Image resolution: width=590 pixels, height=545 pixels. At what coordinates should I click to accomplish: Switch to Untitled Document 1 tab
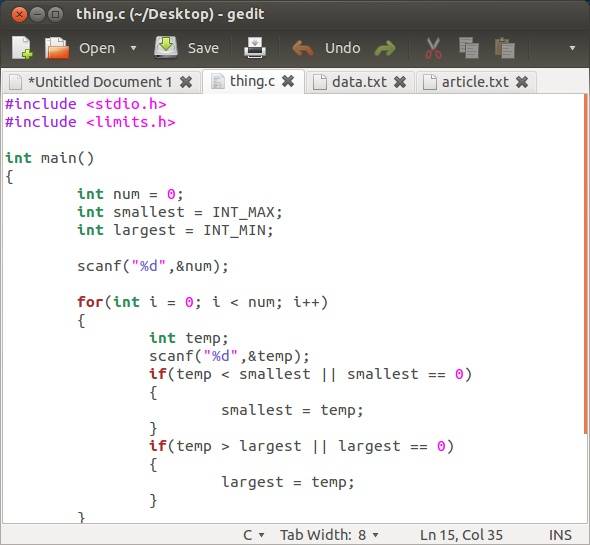(x=100, y=82)
